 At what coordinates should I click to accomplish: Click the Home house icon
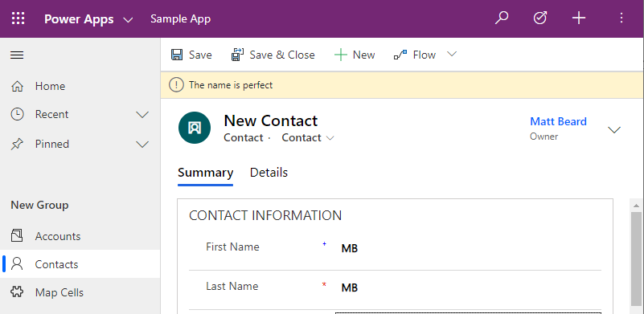(x=17, y=86)
